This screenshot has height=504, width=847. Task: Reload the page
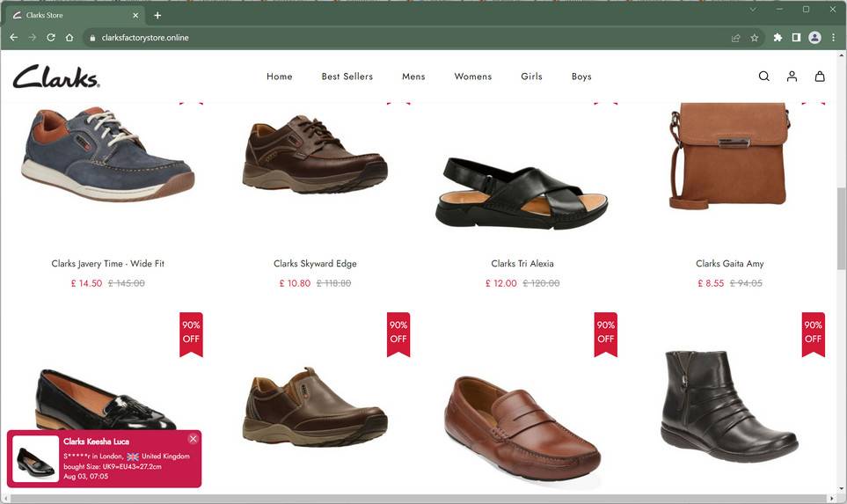51,37
